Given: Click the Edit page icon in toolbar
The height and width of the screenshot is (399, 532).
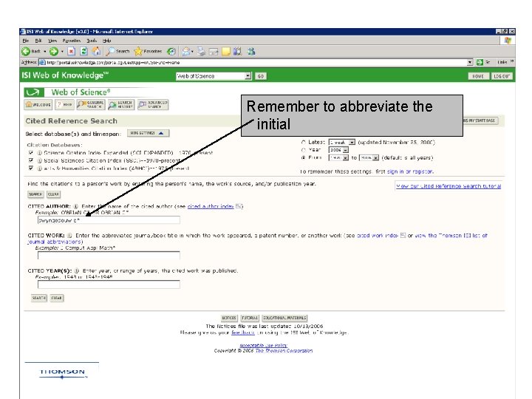Looking at the screenshot, I should coord(214,52).
